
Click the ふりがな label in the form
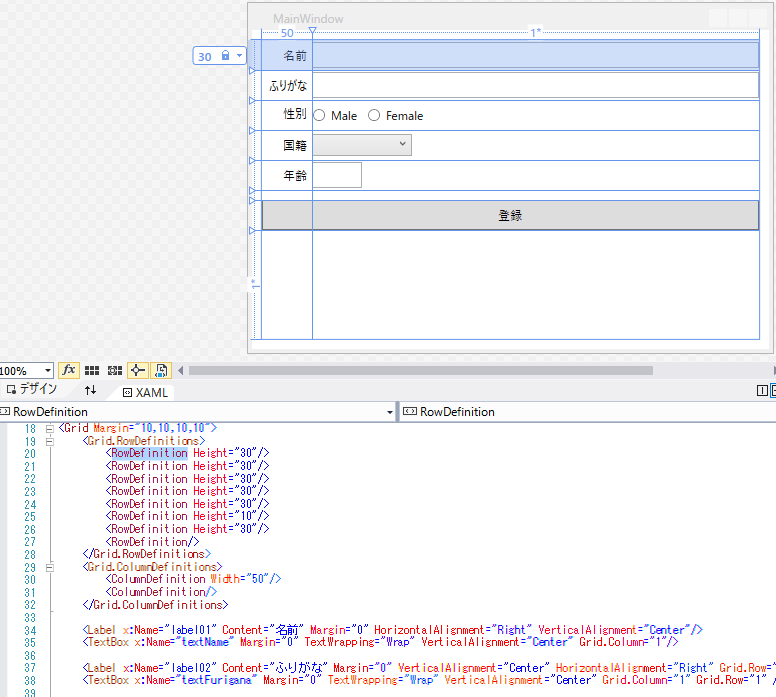[x=288, y=86]
